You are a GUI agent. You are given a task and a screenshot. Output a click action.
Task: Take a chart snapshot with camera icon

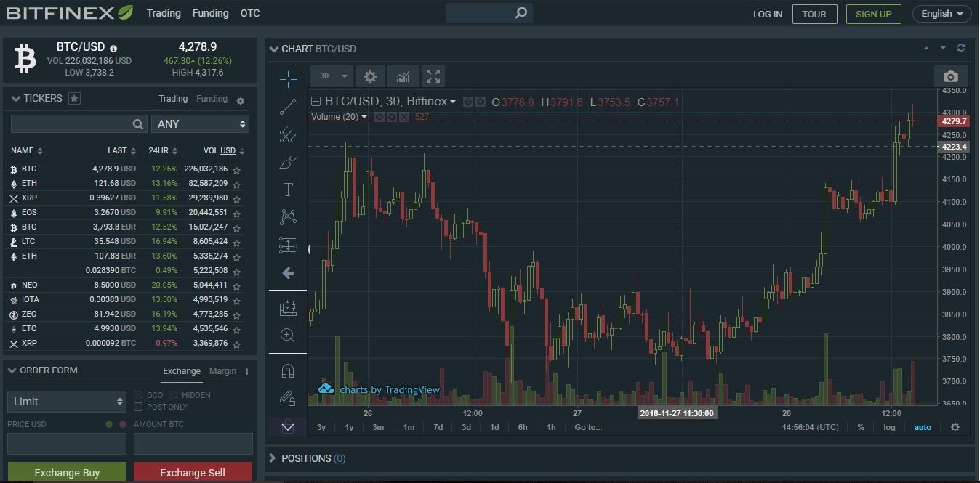point(950,76)
